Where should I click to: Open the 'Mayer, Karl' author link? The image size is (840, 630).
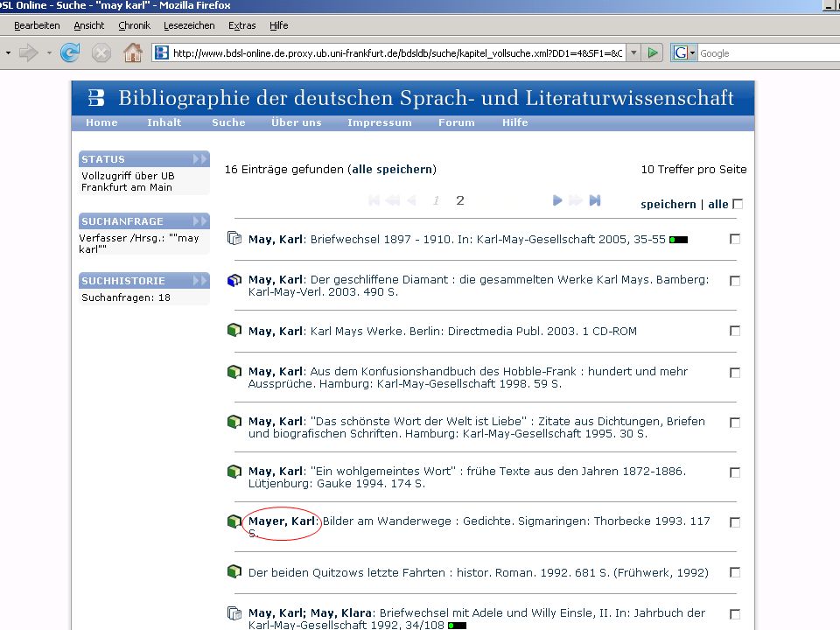[x=281, y=521]
